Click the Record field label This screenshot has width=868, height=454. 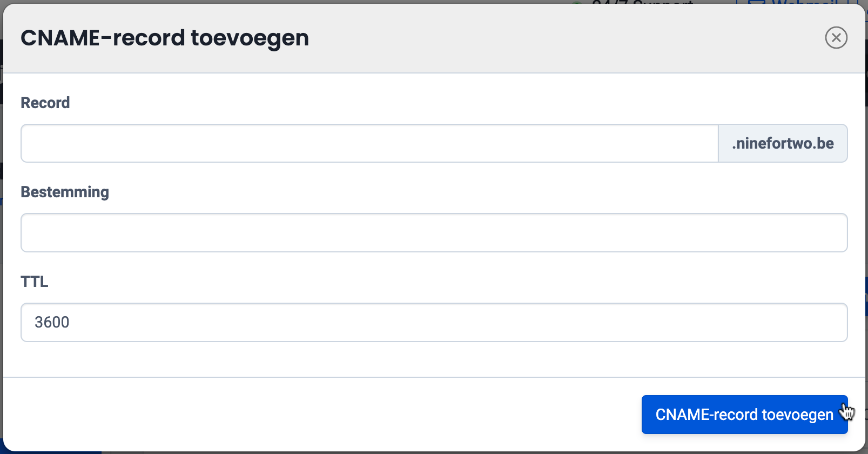[45, 103]
